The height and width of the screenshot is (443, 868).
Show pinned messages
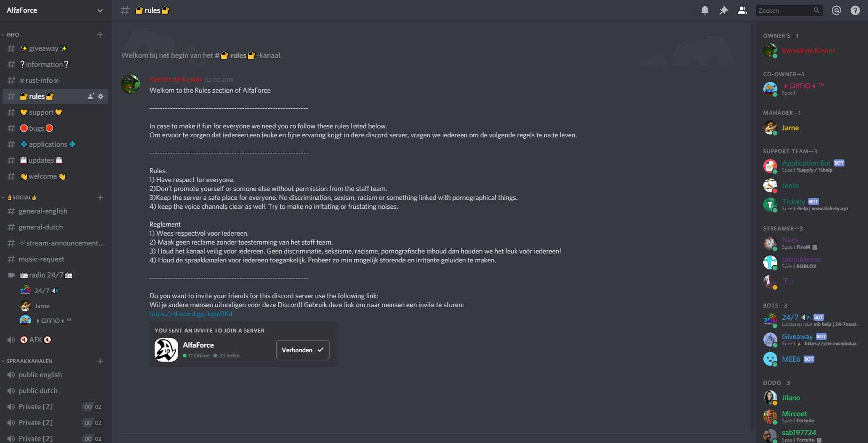[x=723, y=10]
